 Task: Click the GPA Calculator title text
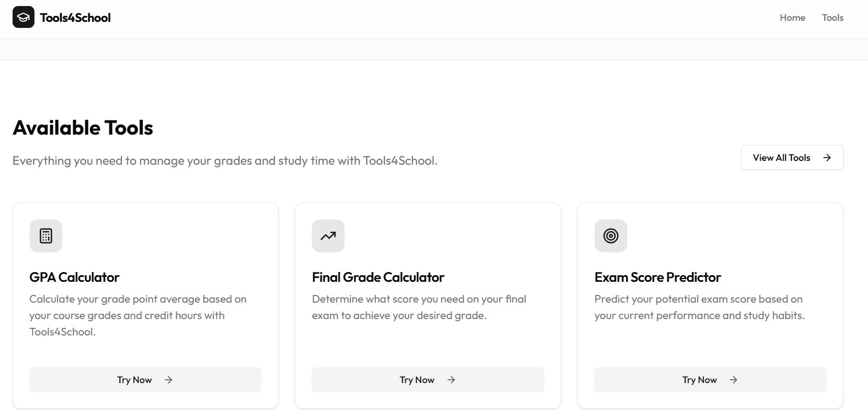[x=74, y=277]
